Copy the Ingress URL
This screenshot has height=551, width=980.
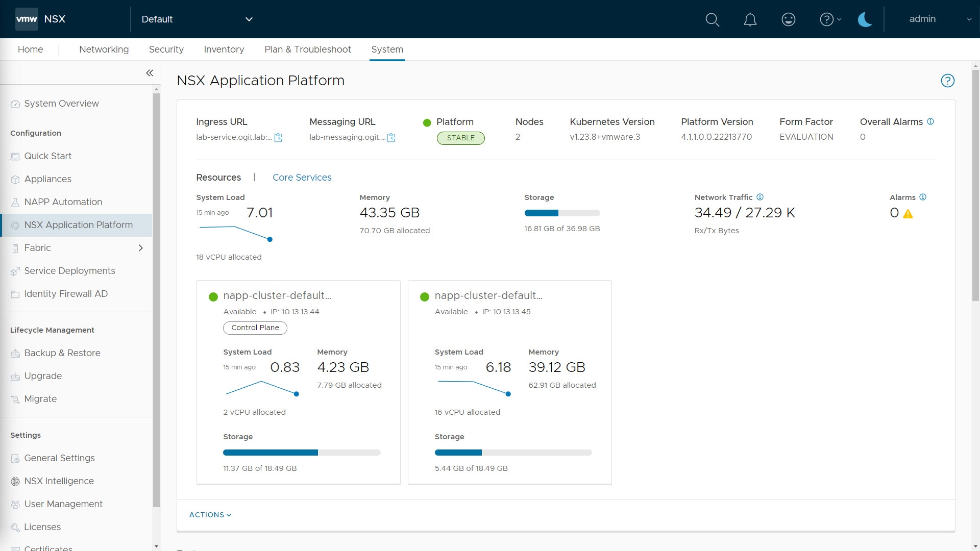(278, 138)
